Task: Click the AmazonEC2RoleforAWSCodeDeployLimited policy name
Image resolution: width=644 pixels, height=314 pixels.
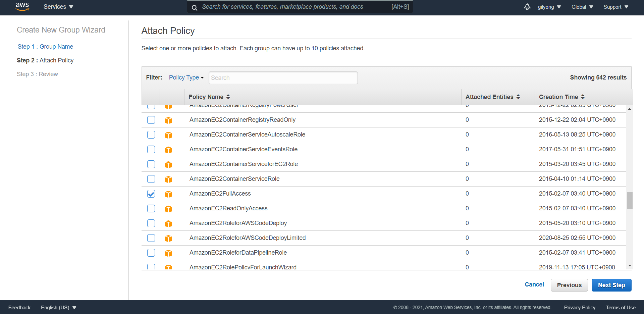Action: coord(248,238)
